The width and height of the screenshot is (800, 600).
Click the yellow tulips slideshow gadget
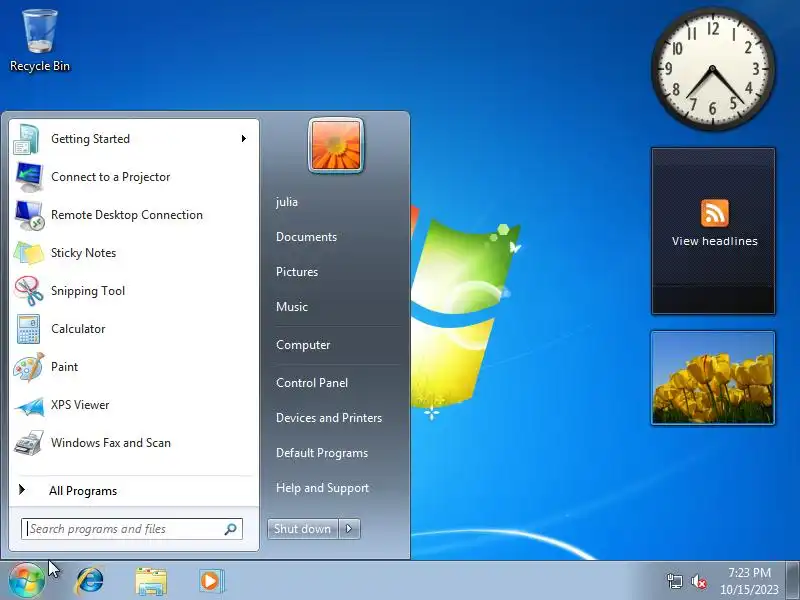click(713, 378)
